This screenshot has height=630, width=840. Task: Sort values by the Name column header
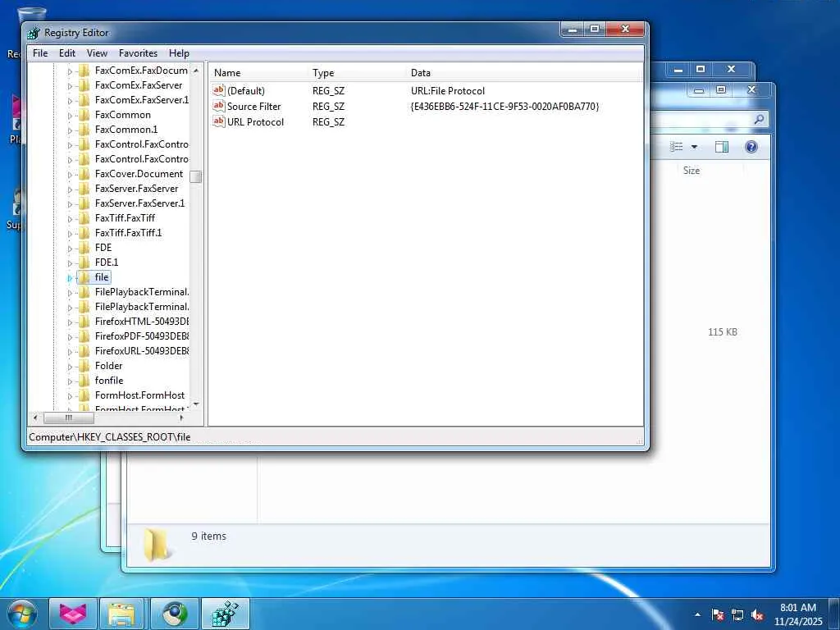point(259,73)
